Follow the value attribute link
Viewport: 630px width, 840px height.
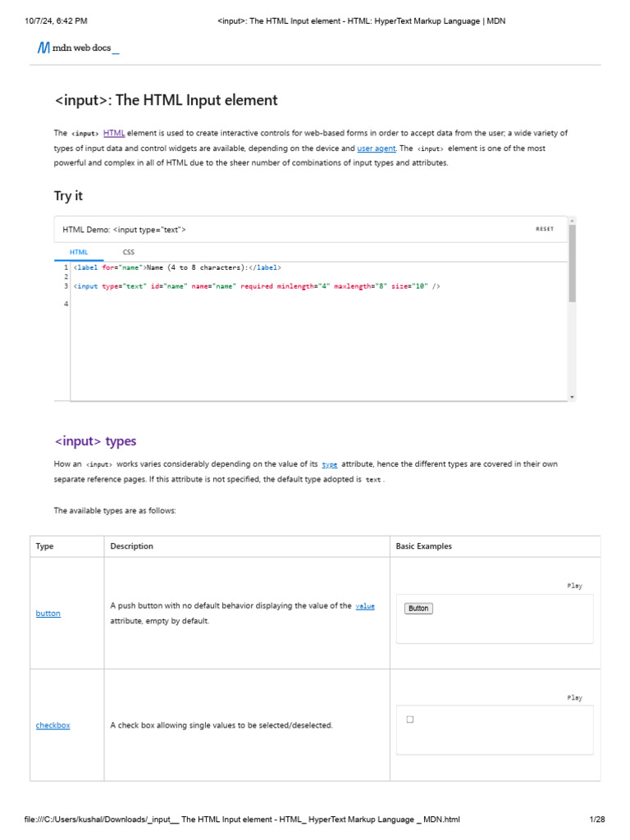click(x=365, y=606)
